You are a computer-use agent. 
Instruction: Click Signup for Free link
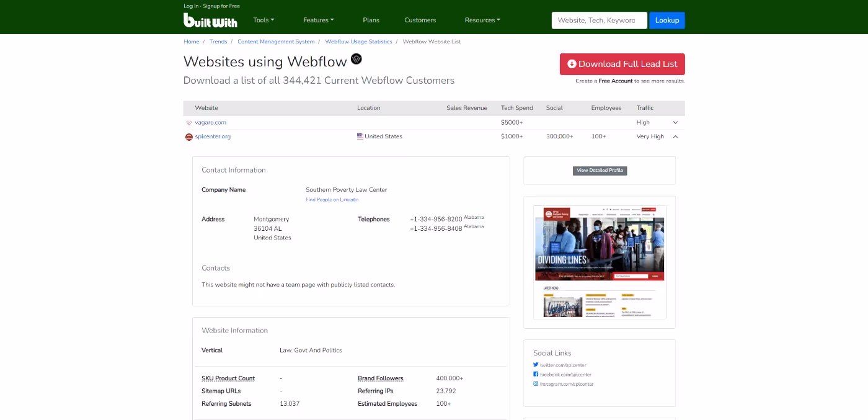[221, 6]
